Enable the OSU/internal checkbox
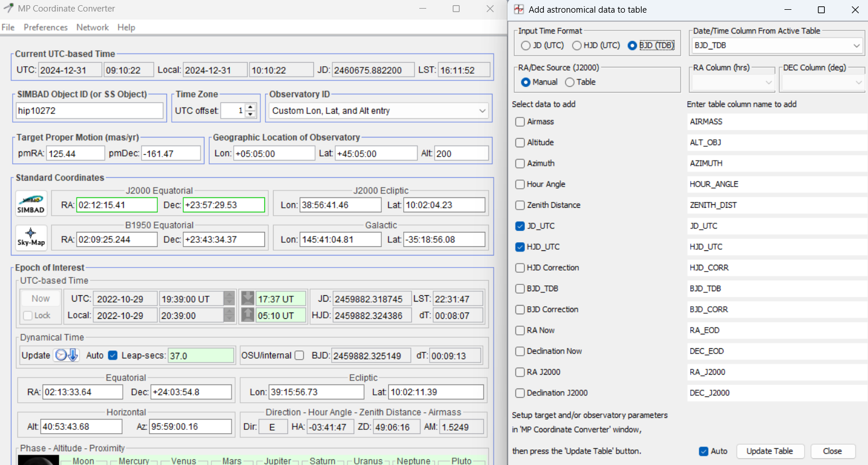The height and width of the screenshot is (465, 868). point(300,356)
